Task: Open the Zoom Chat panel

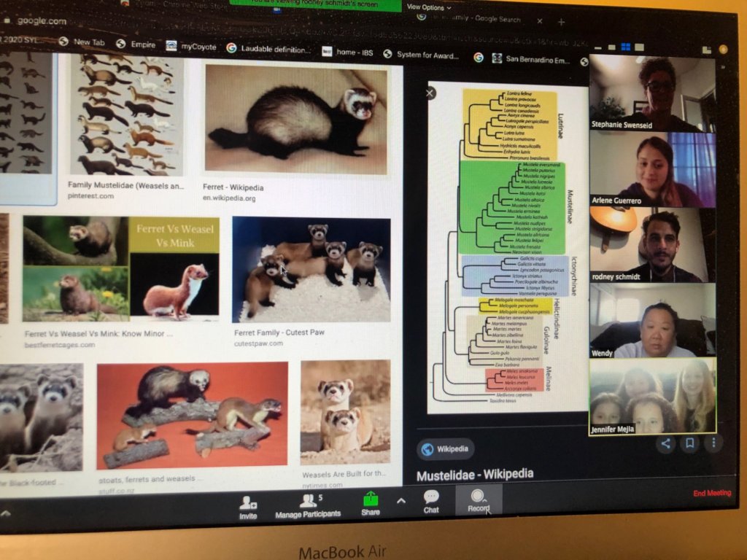Action: 431,499
